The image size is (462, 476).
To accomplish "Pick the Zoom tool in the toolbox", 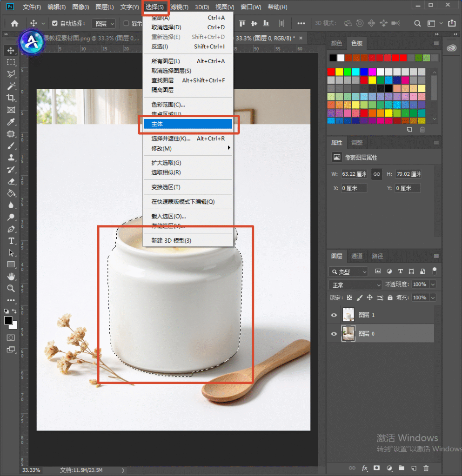I will 11,288.
